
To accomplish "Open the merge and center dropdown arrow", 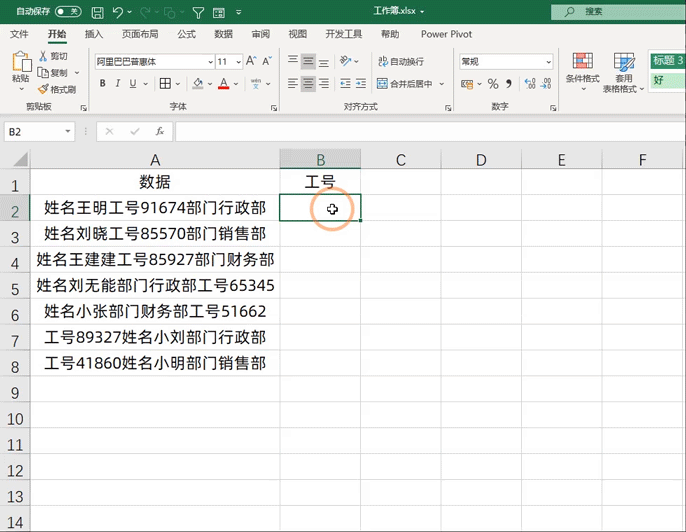I will 442,84.
